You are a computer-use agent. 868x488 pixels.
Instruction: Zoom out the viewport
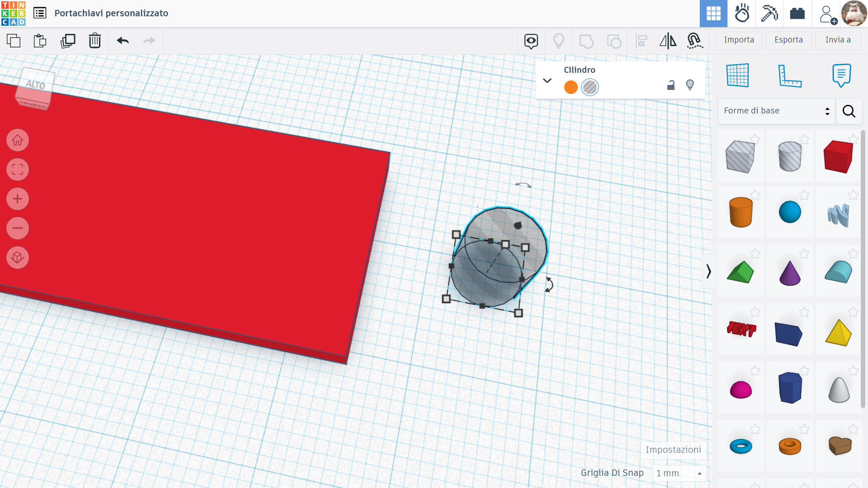18,228
